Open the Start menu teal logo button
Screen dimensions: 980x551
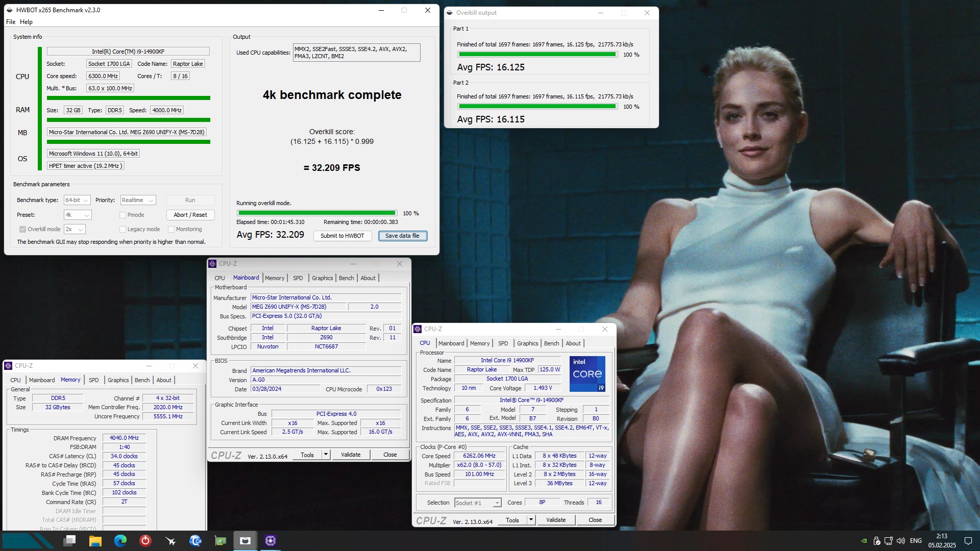tap(27, 541)
